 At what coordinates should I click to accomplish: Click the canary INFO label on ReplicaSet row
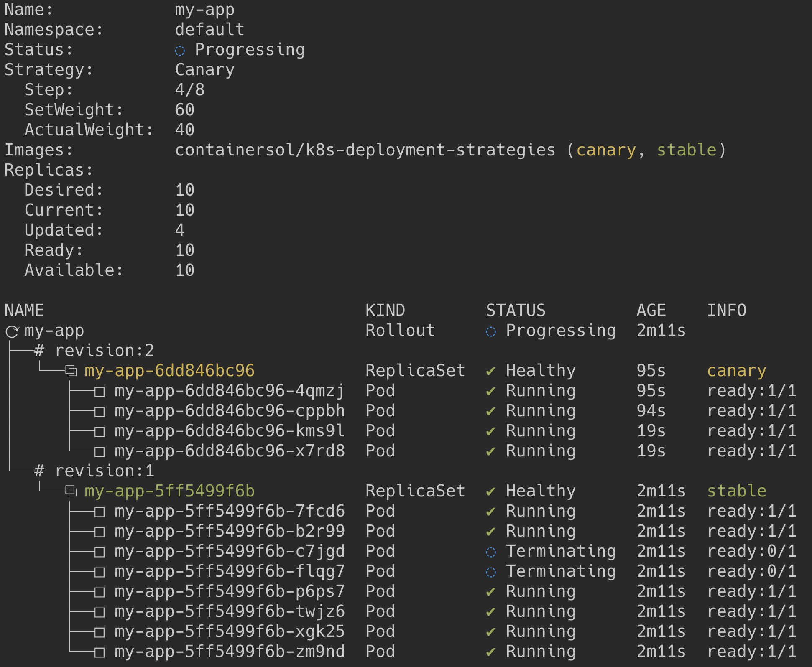[736, 371]
